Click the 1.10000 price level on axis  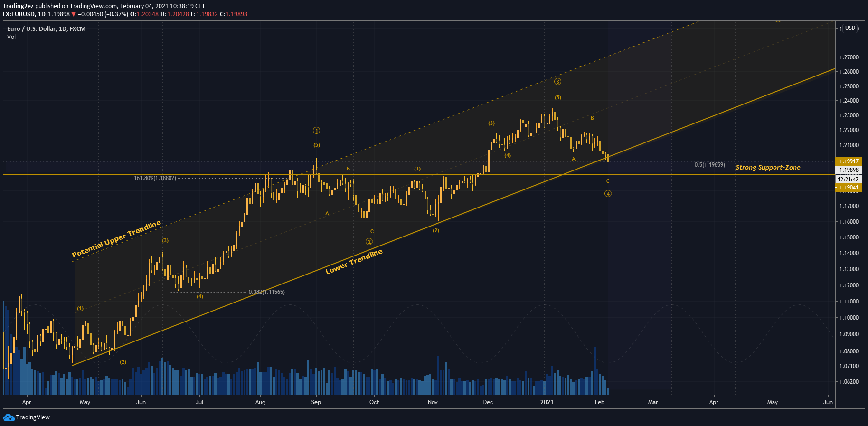pyautogui.click(x=849, y=318)
